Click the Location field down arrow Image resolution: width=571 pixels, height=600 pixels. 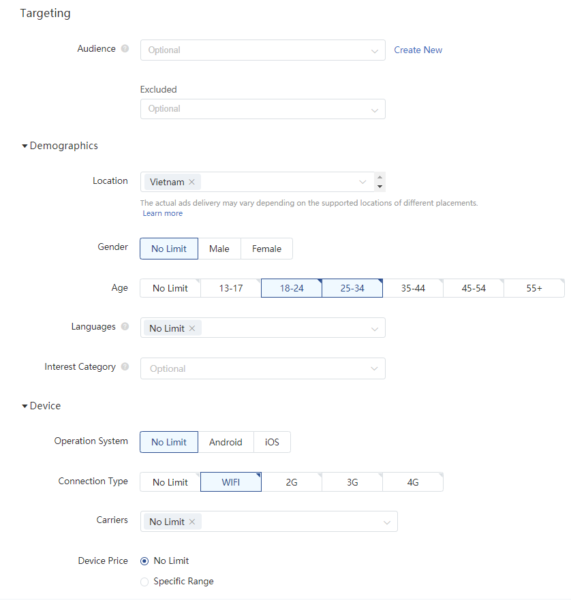380,186
